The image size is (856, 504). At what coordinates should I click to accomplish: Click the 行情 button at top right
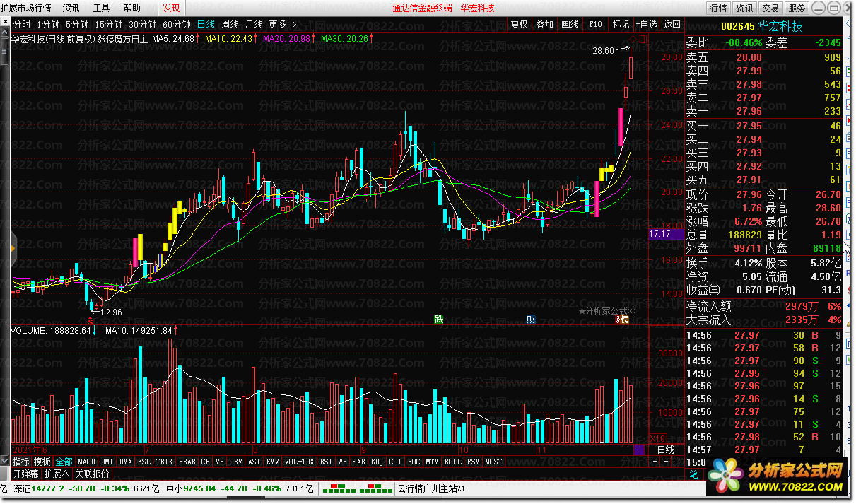(x=719, y=8)
